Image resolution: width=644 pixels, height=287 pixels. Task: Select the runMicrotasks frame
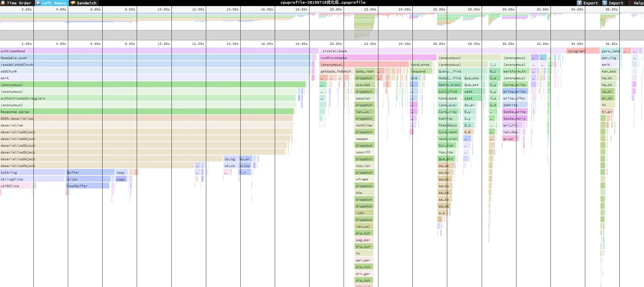pos(378,58)
